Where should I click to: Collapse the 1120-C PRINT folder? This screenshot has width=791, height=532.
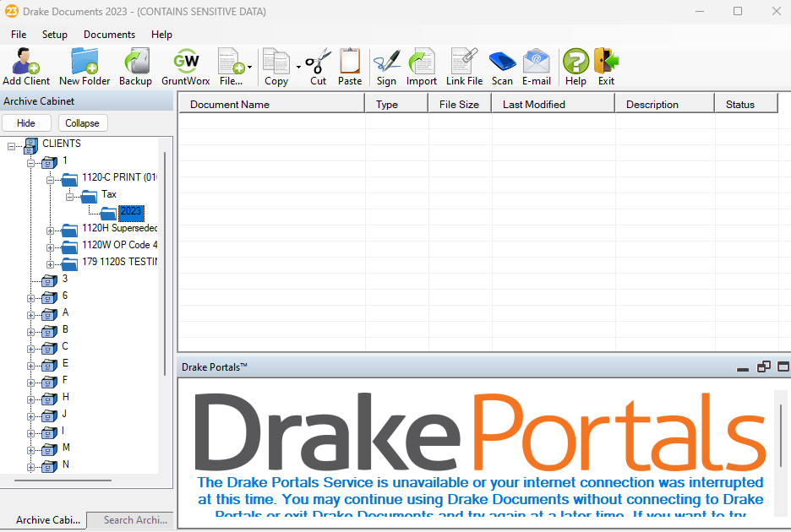(50, 180)
